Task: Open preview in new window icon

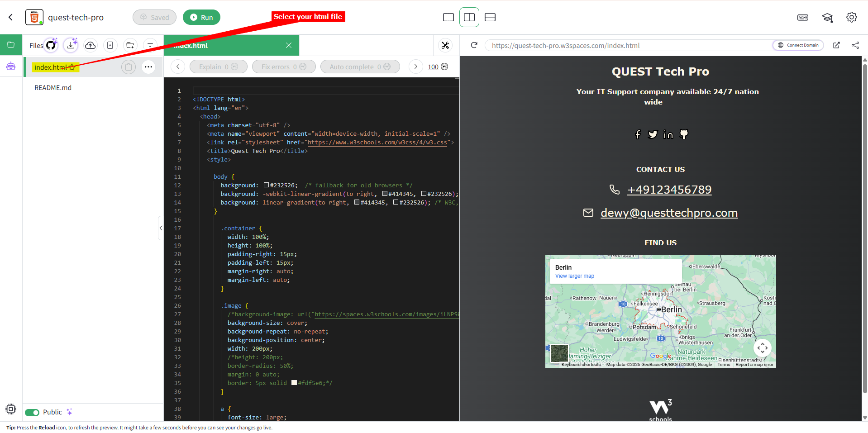Action: tap(836, 45)
